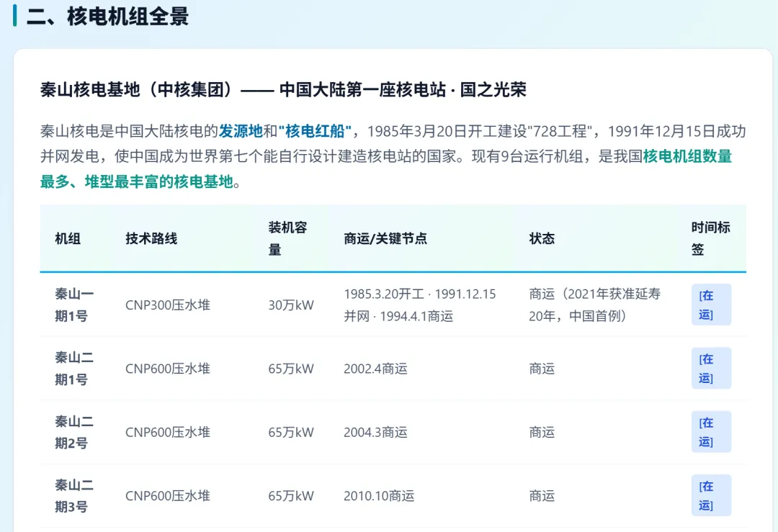
Task: Click 65万kW in the 秦山二期3号 row
Action: (291, 495)
